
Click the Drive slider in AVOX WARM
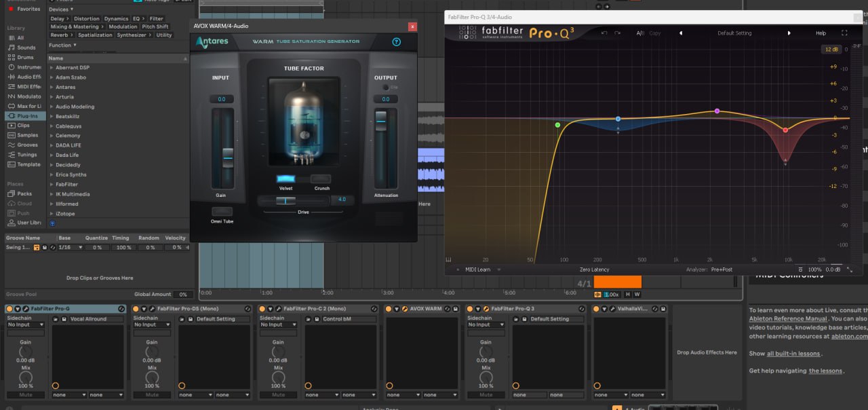click(285, 200)
